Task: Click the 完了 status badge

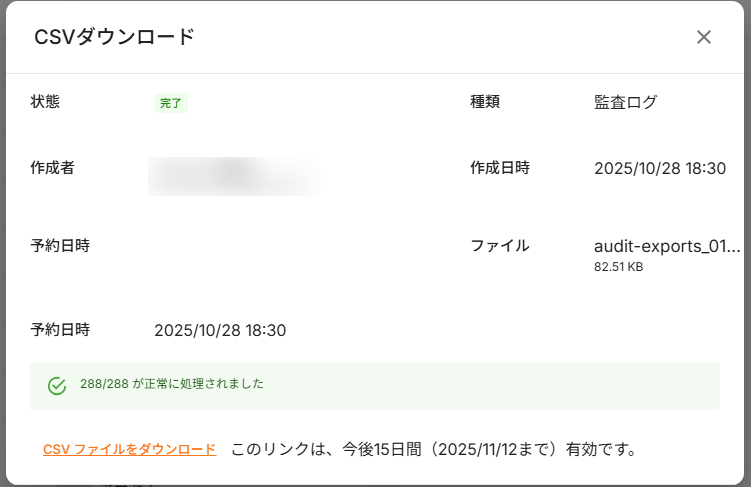Action: pos(171,102)
